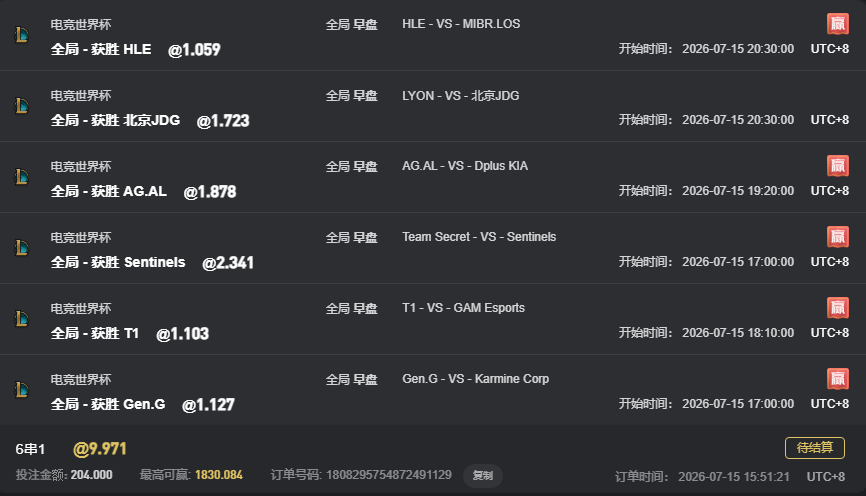Click the game icon beside the T1 bet
866x496 pixels.
tap(22, 319)
